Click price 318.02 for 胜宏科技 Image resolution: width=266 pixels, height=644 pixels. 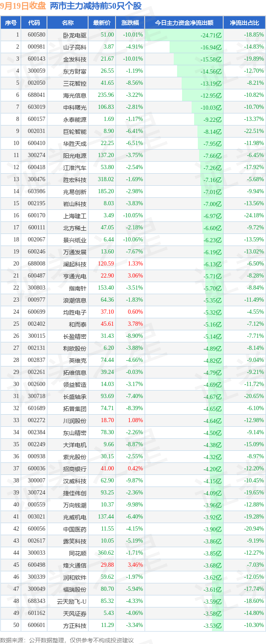(106, 179)
